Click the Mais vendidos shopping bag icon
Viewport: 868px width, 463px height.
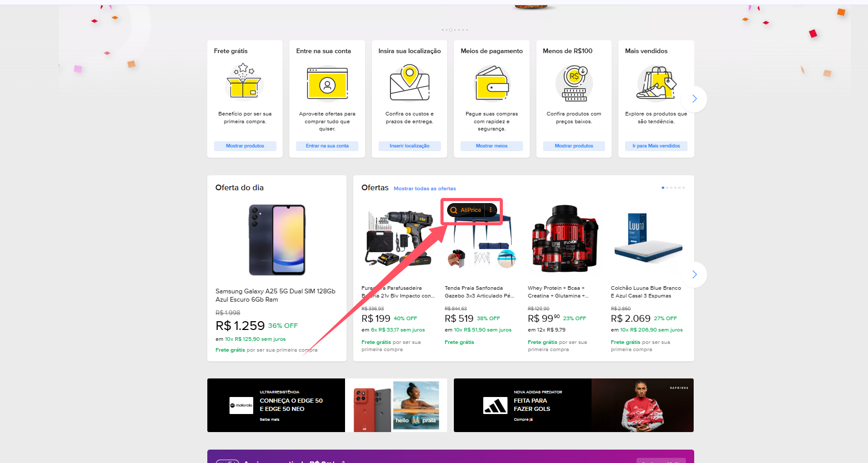coord(656,82)
